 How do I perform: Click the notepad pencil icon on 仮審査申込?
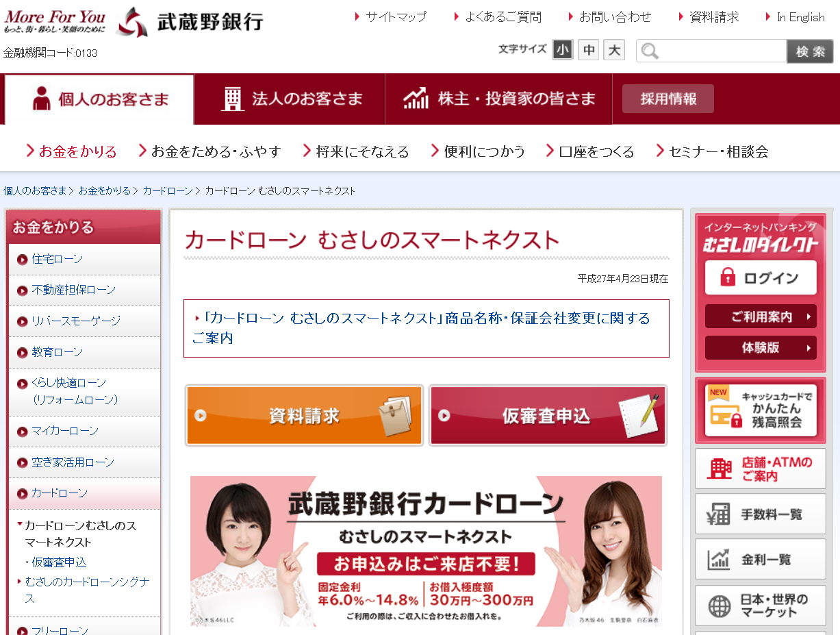pos(639,415)
